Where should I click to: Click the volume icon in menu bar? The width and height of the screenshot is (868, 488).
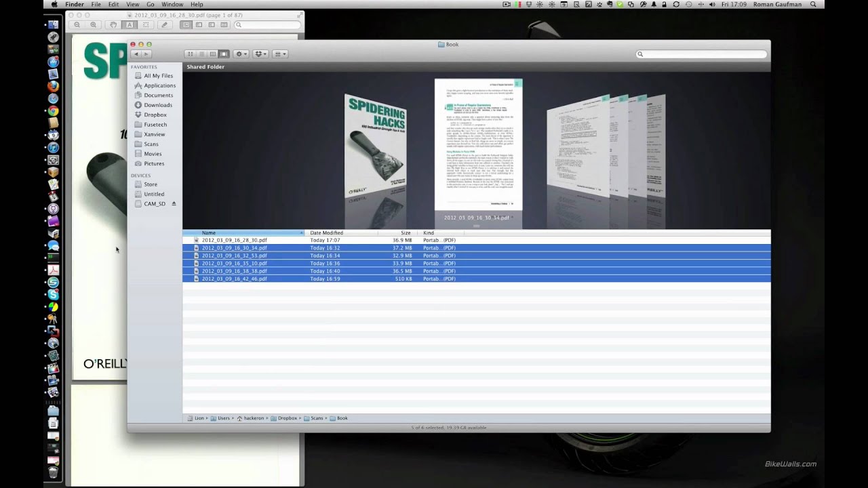coord(711,4)
